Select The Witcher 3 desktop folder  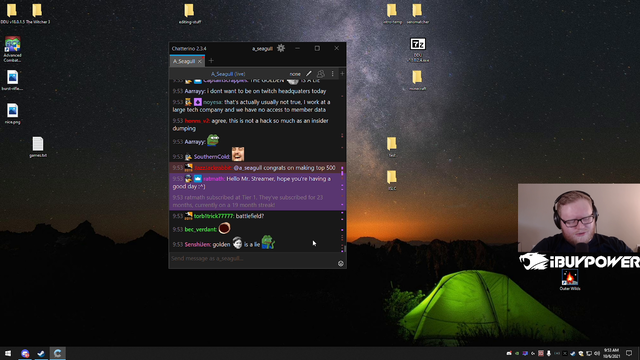38,13
